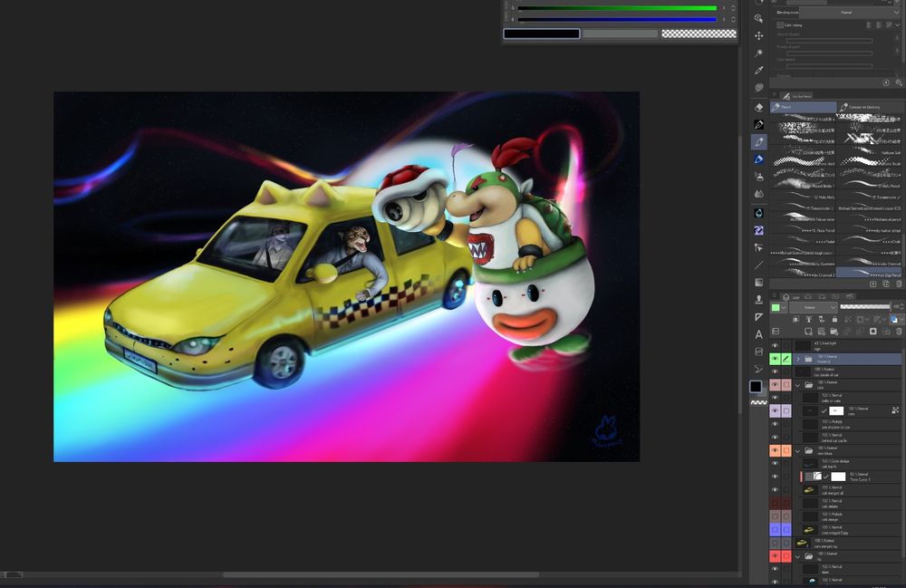The image size is (906, 588).
Task: Switch to the Pencil sub tool group tab
Action: click(803, 107)
